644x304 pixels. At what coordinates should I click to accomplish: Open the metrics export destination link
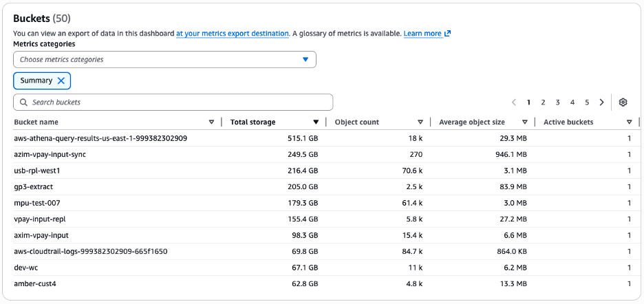pyautogui.click(x=233, y=34)
